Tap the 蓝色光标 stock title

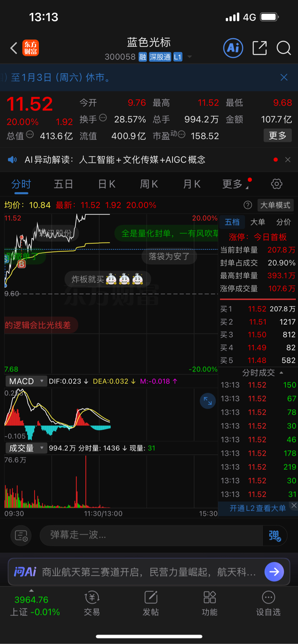149,42
